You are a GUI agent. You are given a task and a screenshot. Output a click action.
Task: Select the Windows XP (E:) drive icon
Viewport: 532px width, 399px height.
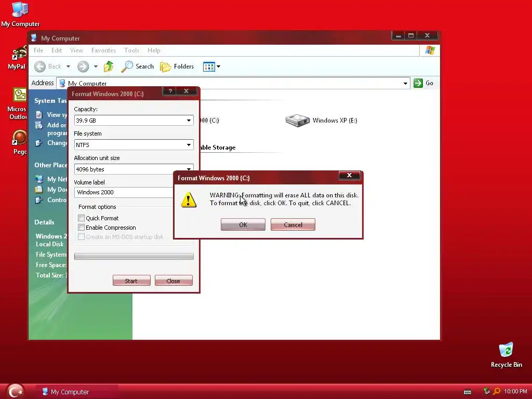click(x=298, y=121)
